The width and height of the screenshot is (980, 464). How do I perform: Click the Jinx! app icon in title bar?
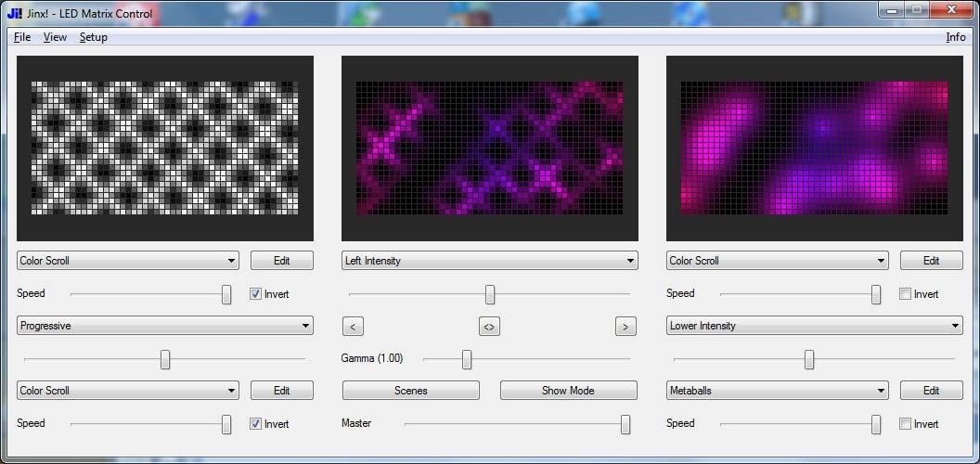(x=14, y=13)
